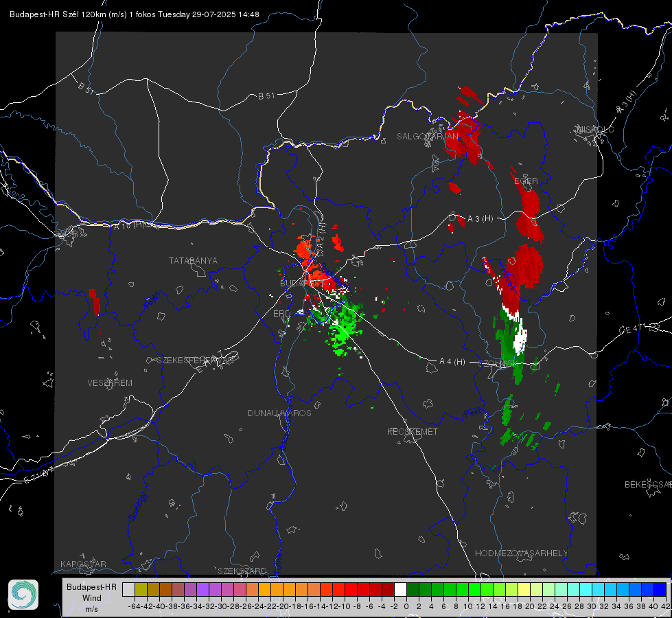Pick the yellow swatch between 18 and 20
672x618 pixels.
coord(524,589)
